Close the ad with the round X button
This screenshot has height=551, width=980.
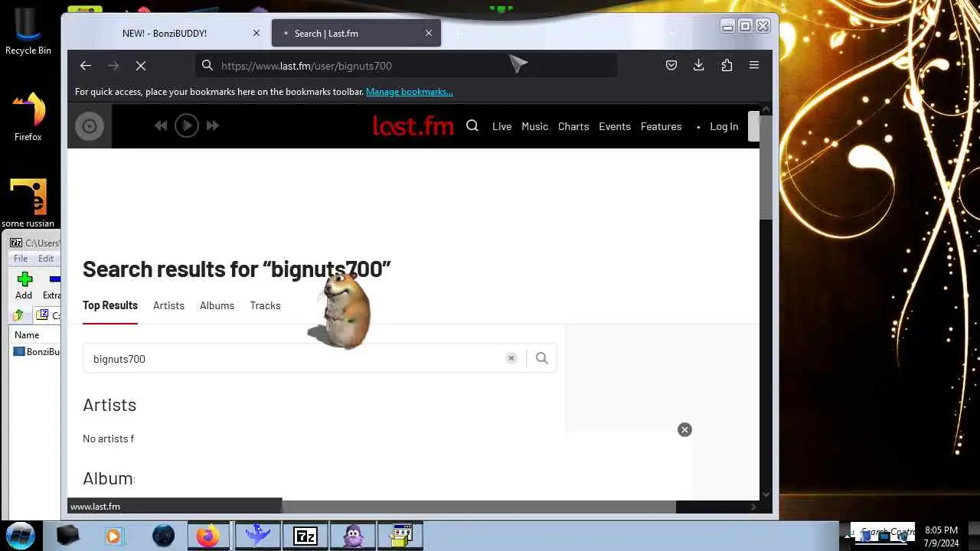684,430
